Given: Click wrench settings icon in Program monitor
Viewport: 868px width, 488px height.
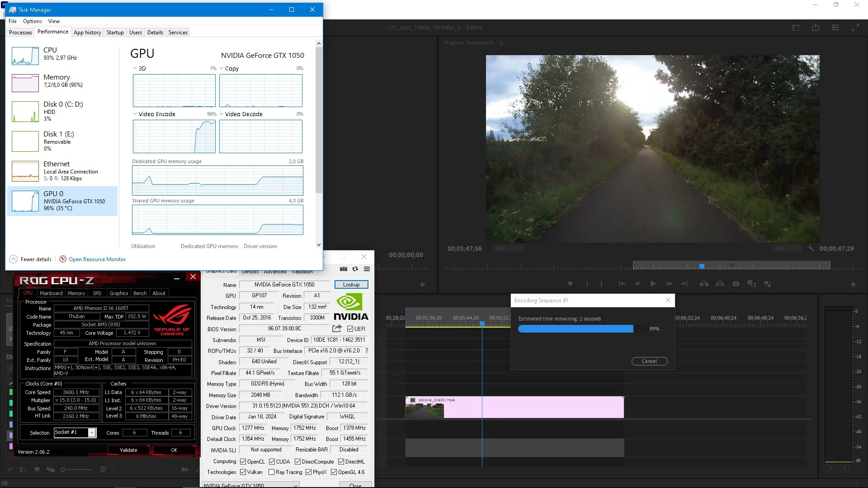Looking at the screenshot, I should click(x=811, y=249).
